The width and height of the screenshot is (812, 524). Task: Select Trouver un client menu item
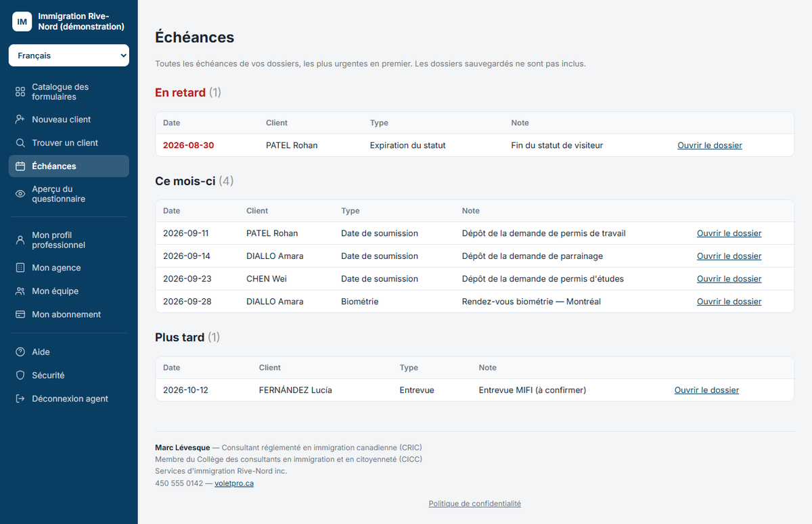pos(69,143)
